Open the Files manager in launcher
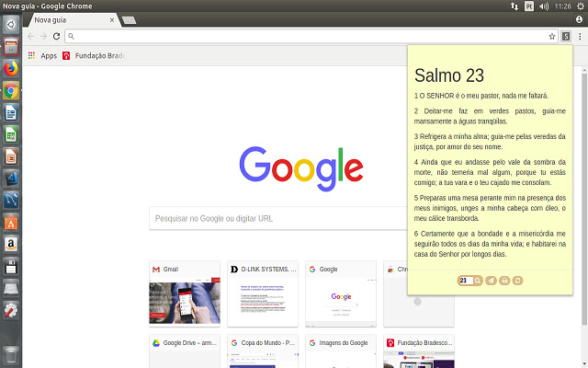Viewport: 588px width, 368px height. click(x=11, y=47)
